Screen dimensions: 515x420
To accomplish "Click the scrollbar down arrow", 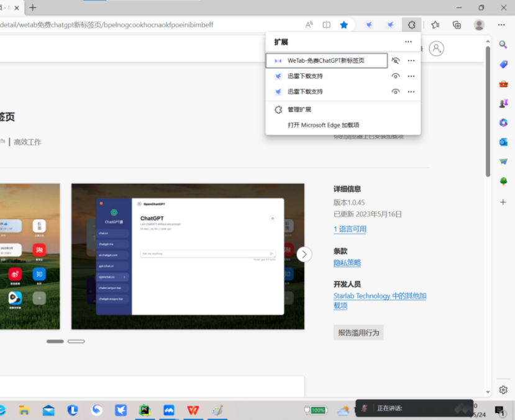I will (488, 392).
